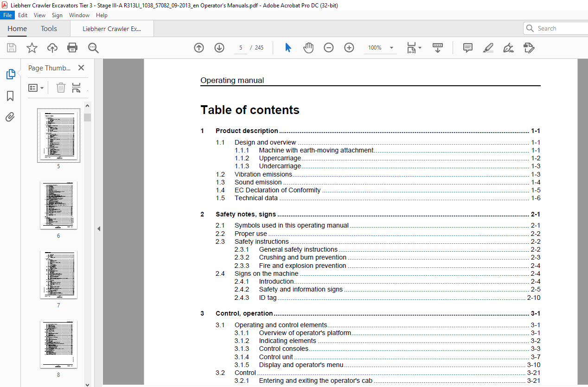This screenshot has height=387, width=588.
Task: Print the document with printer icon
Action: (72, 48)
